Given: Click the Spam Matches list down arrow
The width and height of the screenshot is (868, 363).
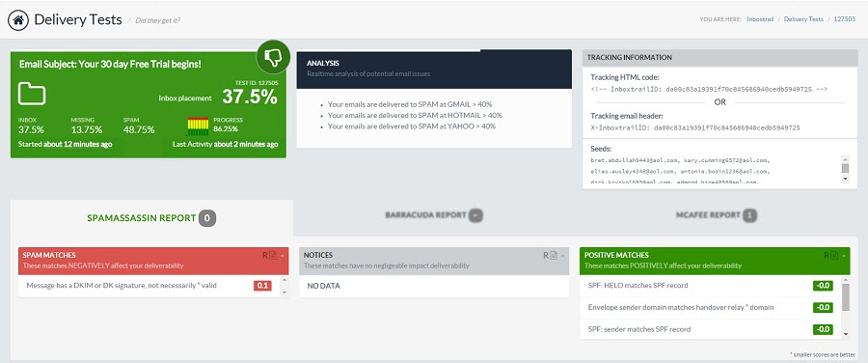Looking at the screenshot, I should [x=285, y=293].
